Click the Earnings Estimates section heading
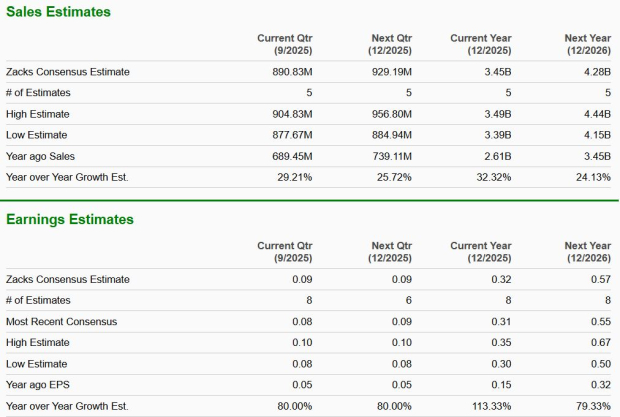 (x=70, y=219)
